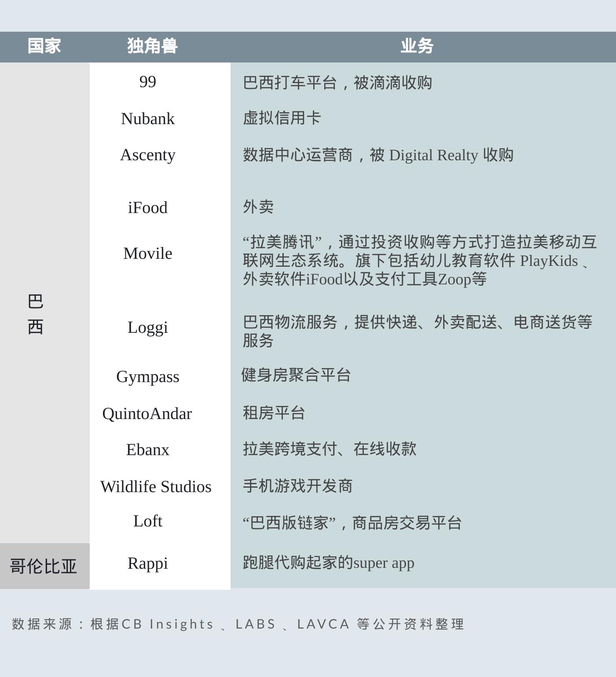The height and width of the screenshot is (677, 616).
Task: Select the QuintoAndar entry
Action: pyautogui.click(x=147, y=413)
